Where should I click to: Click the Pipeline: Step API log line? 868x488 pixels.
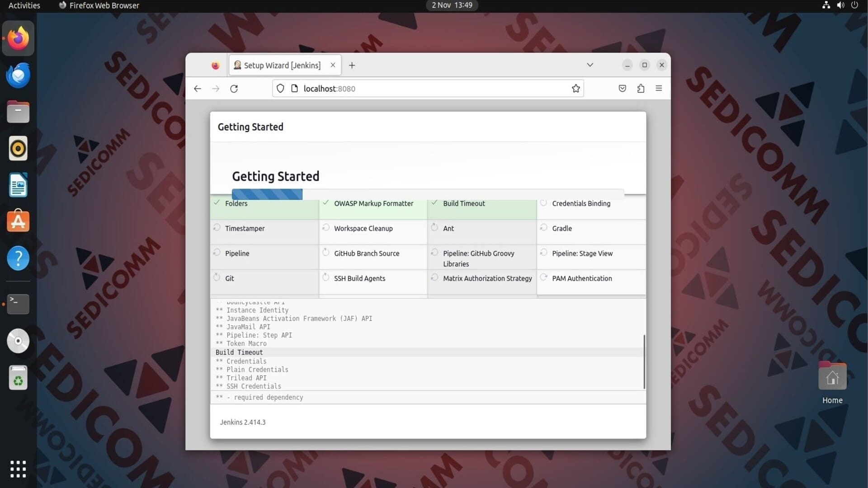[x=254, y=335]
